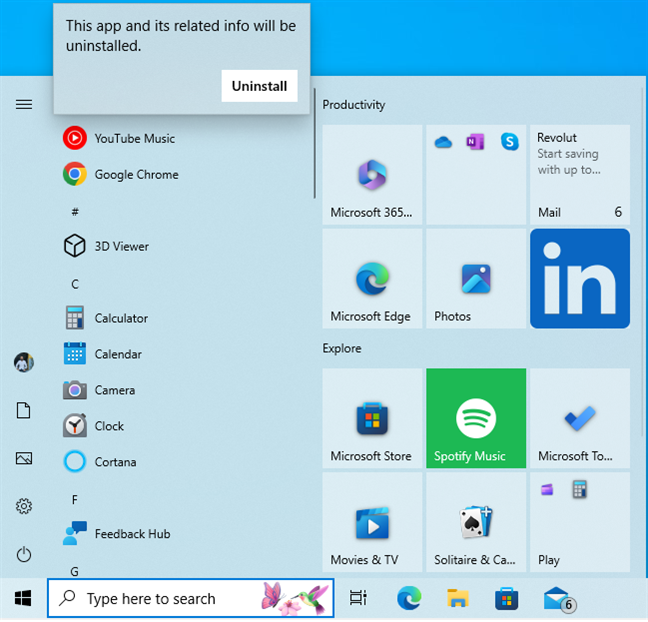Select the Productivity group heading
The width and height of the screenshot is (648, 622).
pyautogui.click(x=354, y=105)
